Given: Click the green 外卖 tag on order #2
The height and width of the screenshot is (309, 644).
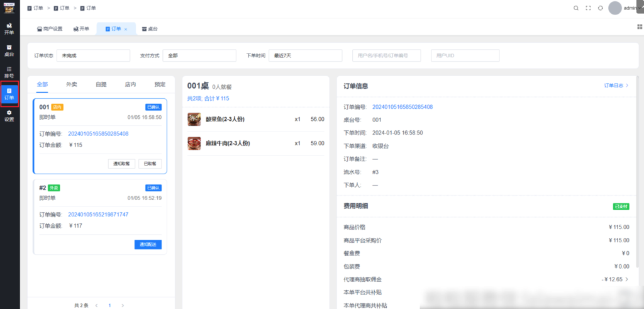Looking at the screenshot, I should (54, 188).
